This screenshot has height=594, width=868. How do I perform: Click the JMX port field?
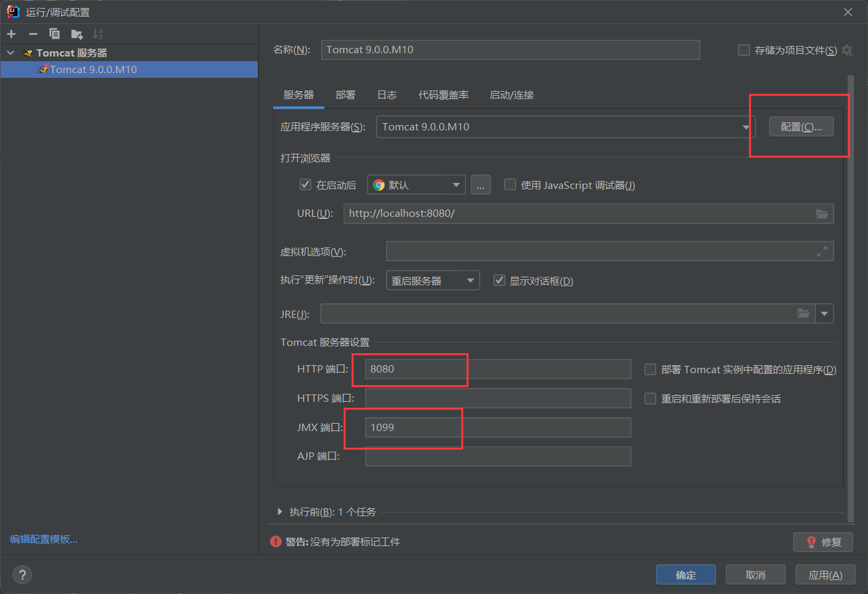tap(498, 428)
